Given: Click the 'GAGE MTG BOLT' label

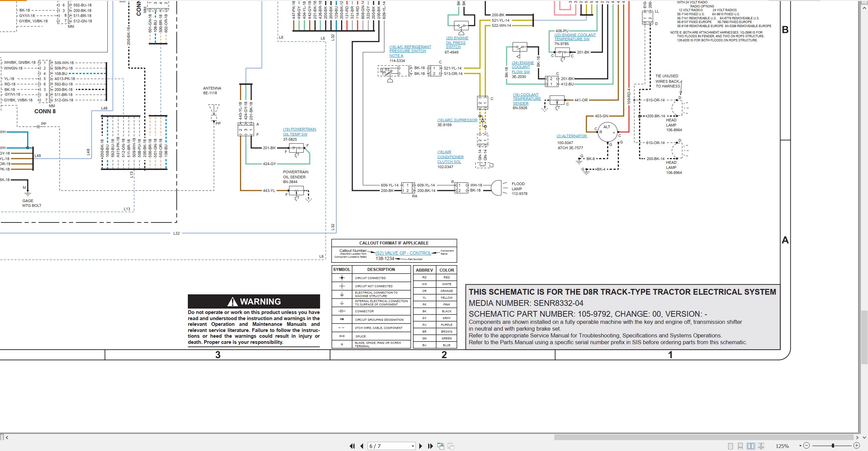Looking at the screenshot, I should coord(32,203).
